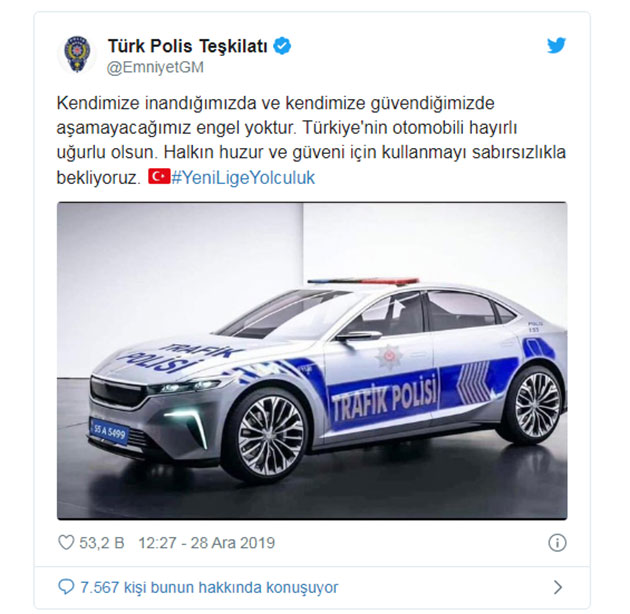The height and width of the screenshot is (614, 630).
Task: Click the Turkish flag emoji
Action: pos(159,176)
